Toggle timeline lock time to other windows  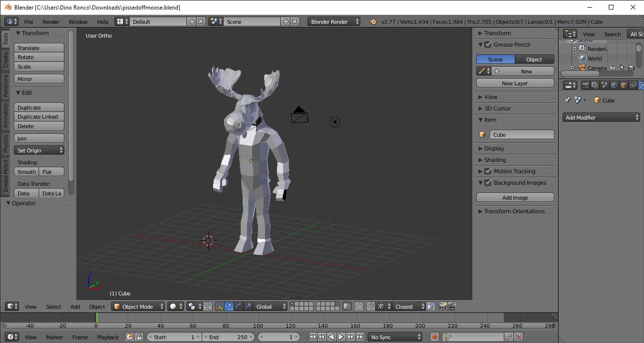click(139, 337)
